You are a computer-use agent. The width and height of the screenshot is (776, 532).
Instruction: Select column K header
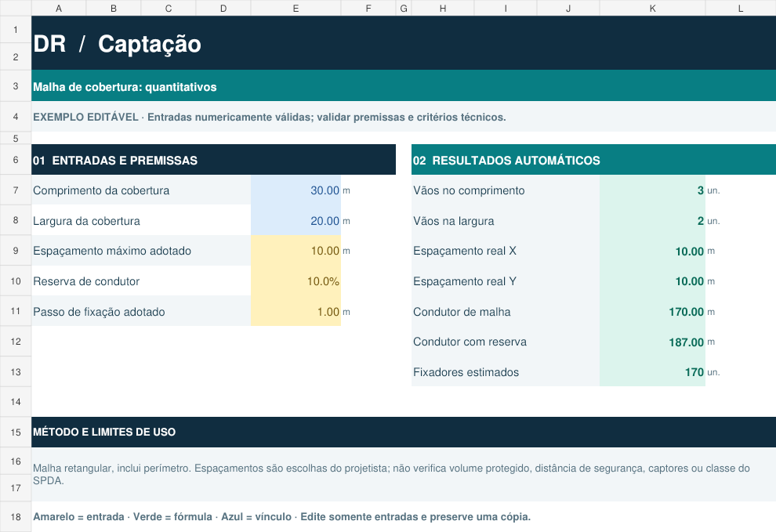652,8
